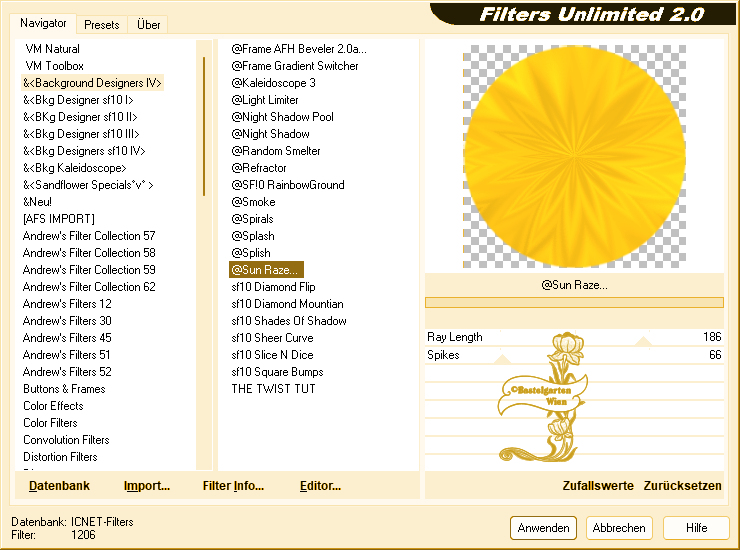Screen dimensions: 740x550
Task: Select the &Neu! group
Action: [37, 202]
